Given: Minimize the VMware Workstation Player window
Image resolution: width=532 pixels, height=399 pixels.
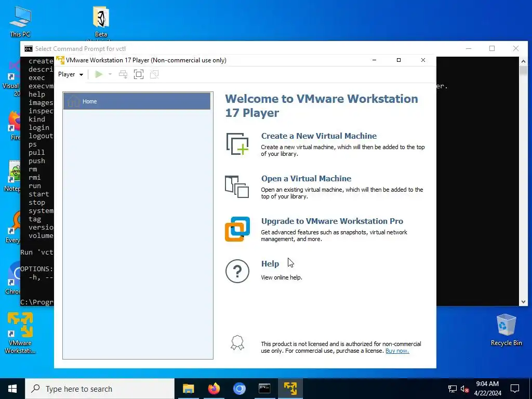Looking at the screenshot, I should click(374, 60).
